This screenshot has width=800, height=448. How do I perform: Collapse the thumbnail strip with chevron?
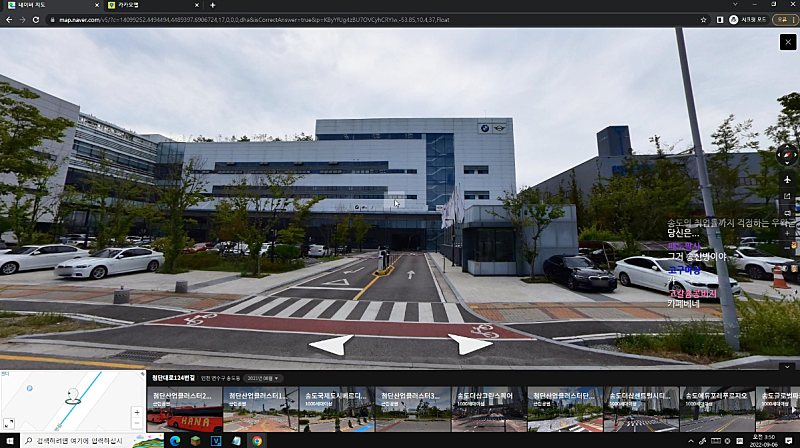(x=787, y=367)
